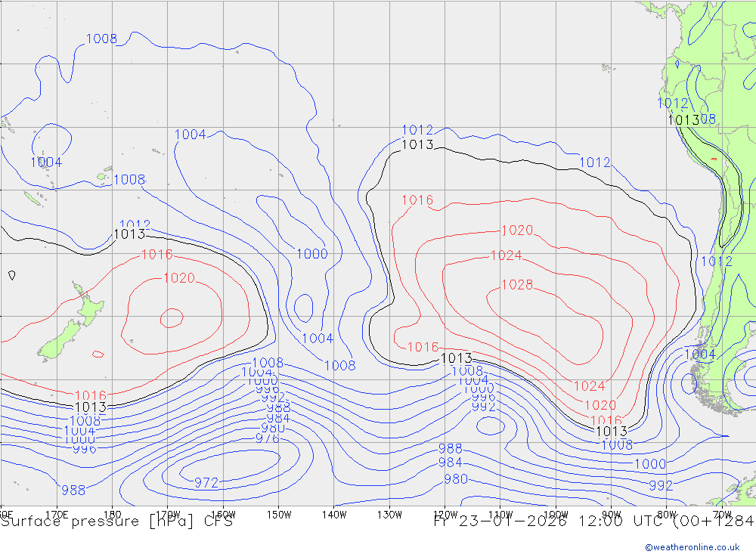Click the 130W longitude label
756x554 pixels.
click(x=389, y=515)
